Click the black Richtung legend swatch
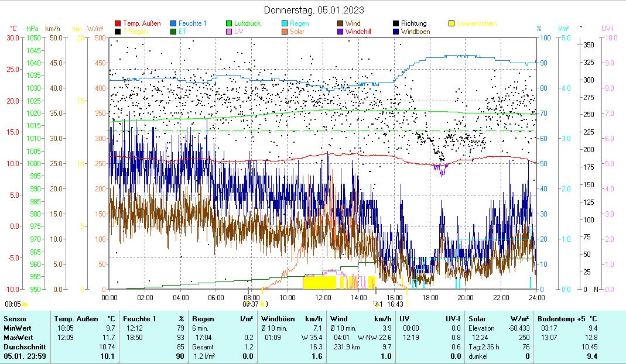 (x=396, y=24)
